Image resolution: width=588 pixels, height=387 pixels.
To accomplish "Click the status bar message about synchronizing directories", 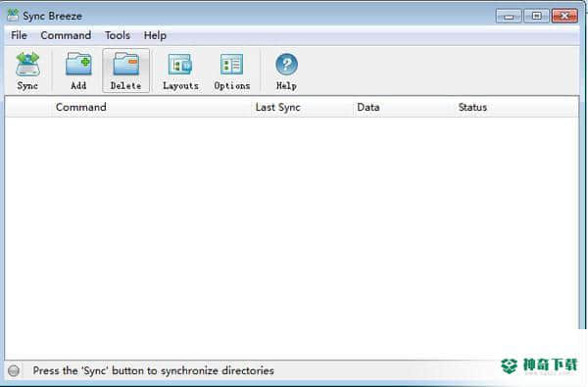I will coord(154,370).
